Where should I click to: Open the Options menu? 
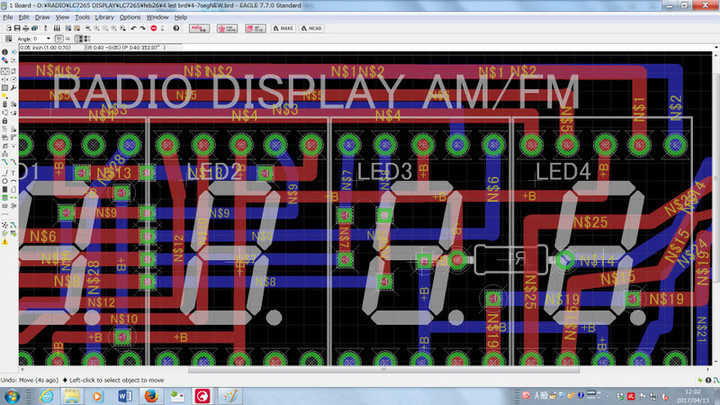(130, 17)
